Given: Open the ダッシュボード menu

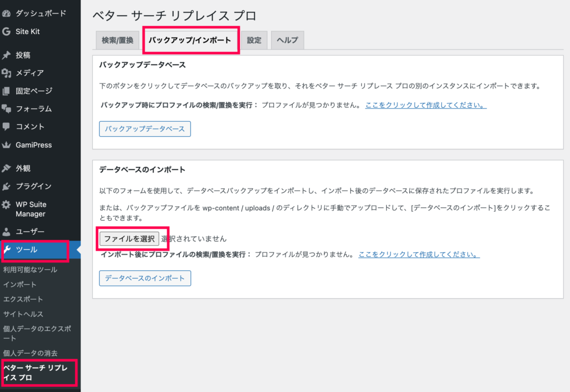Looking at the screenshot, I should pyautogui.click(x=40, y=14).
